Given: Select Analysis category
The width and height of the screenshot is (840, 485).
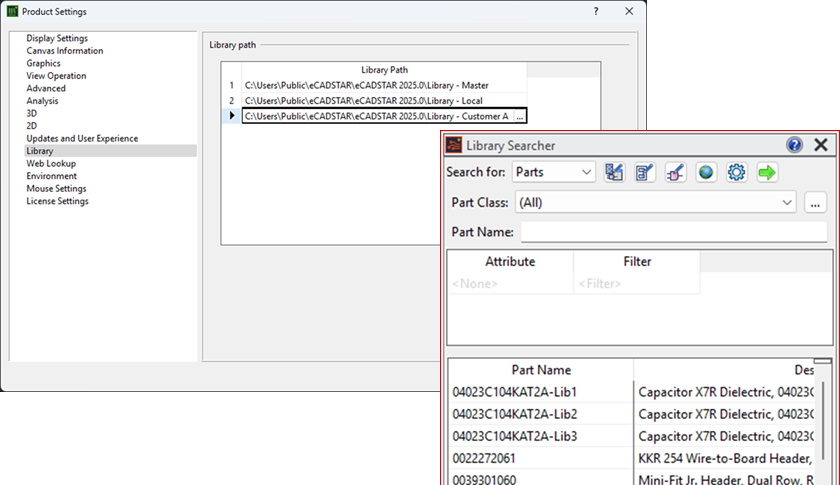Looking at the screenshot, I should 42,101.
